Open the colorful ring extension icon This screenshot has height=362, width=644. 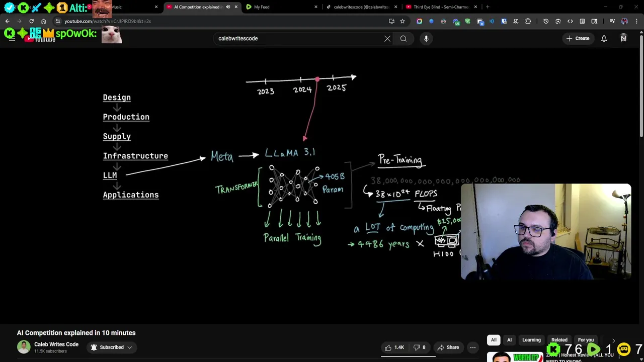[419, 21]
